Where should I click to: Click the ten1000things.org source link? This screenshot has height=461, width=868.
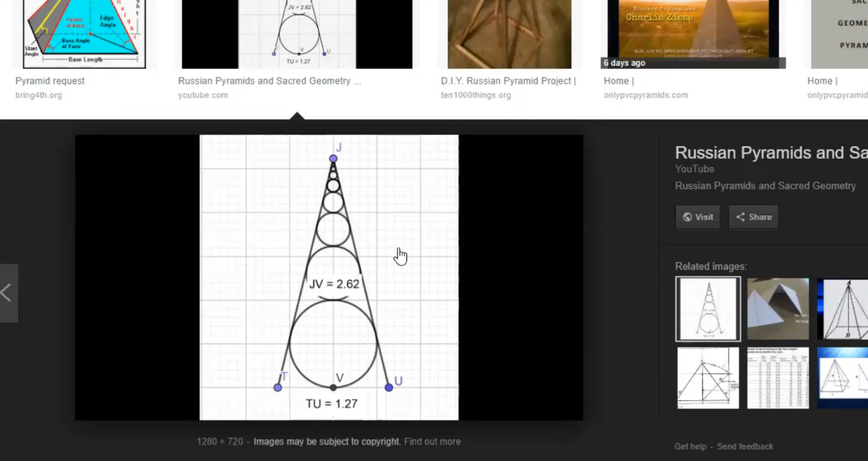click(476, 95)
